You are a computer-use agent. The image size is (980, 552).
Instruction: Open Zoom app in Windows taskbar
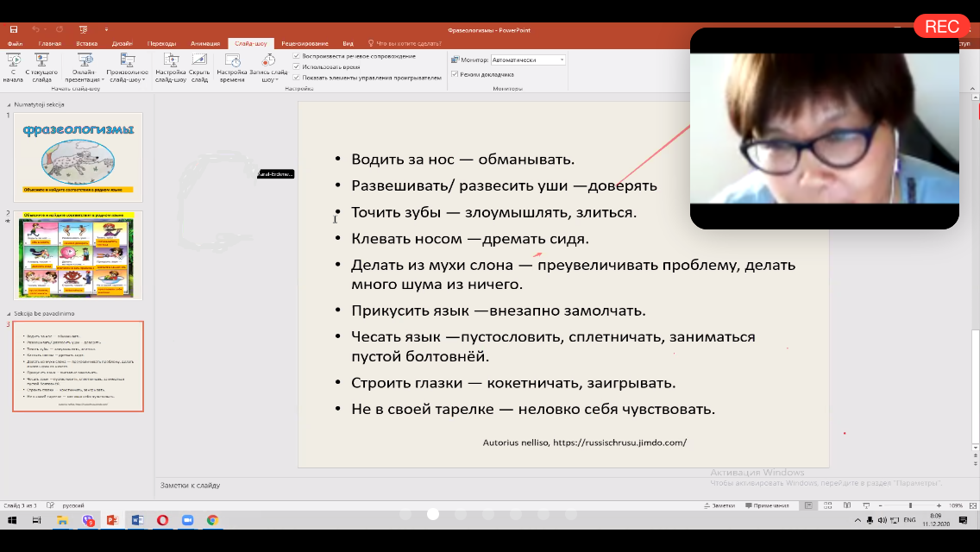coord(187,520)
